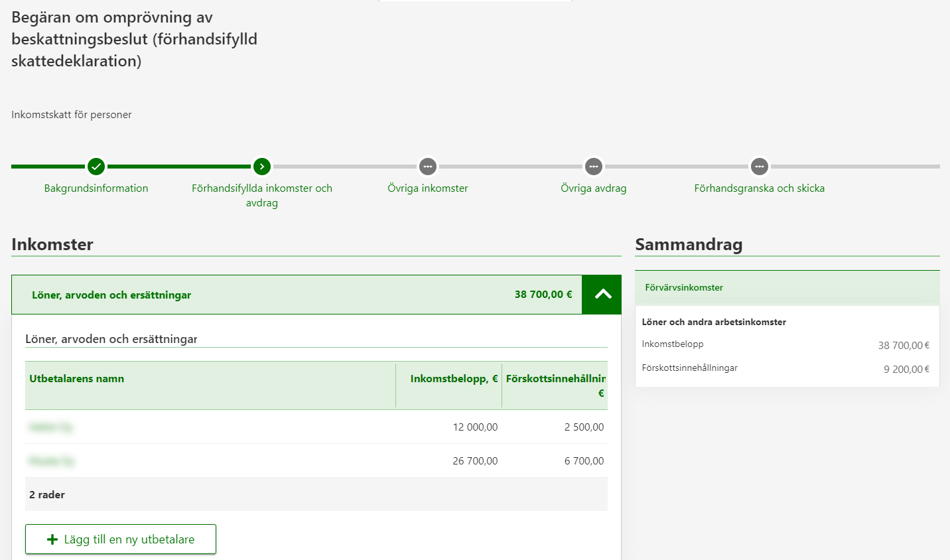The height and width of the screenshot is (560, 950).
Task: Click the current step arrow circle icon
Action: 262,167
